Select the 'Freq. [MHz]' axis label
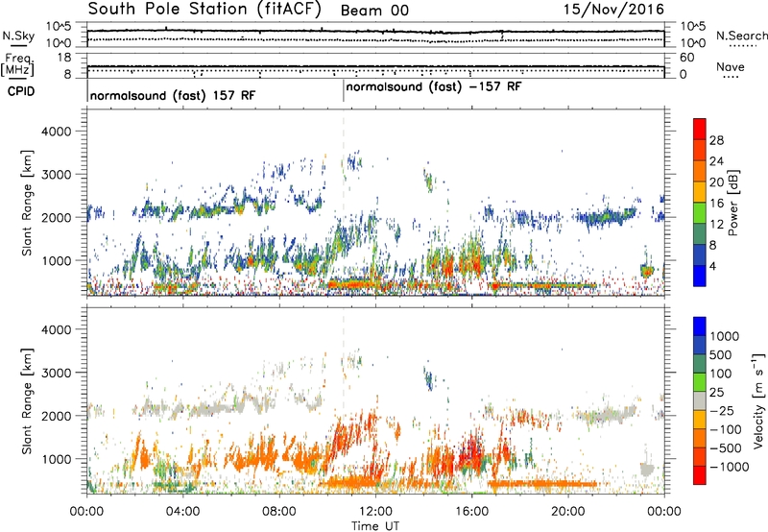The width and height of the screenshot is (768, 532). click(x=17, y=65)
